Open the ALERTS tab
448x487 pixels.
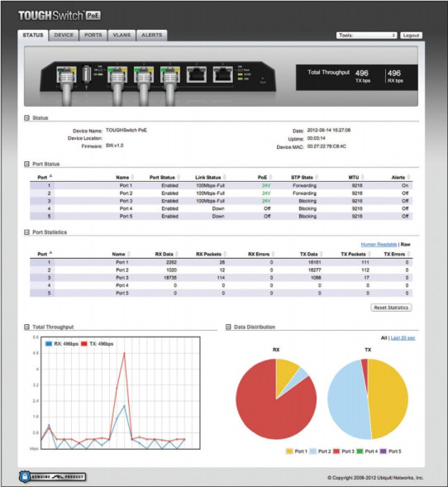point(152,35)
